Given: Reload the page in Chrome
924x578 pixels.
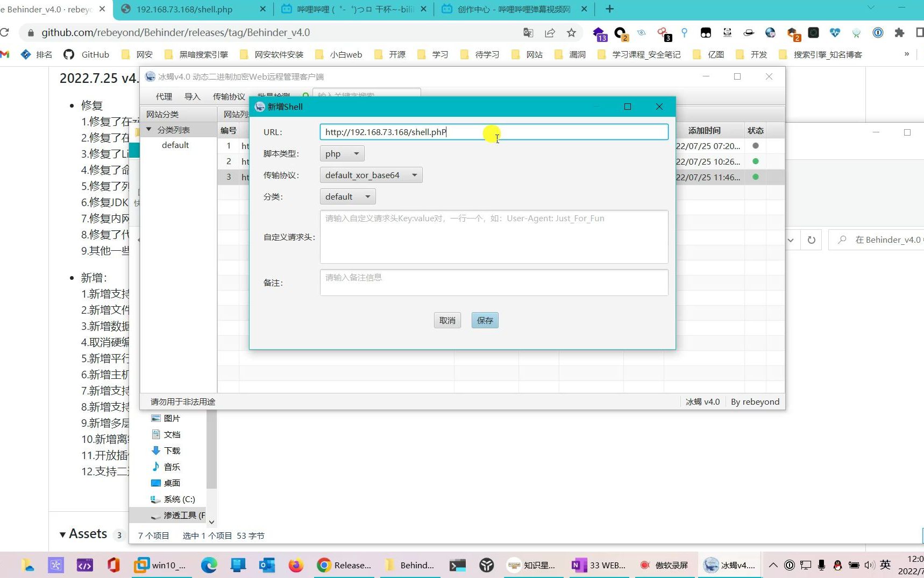Looking at the screenshot, I should (5, 33).
